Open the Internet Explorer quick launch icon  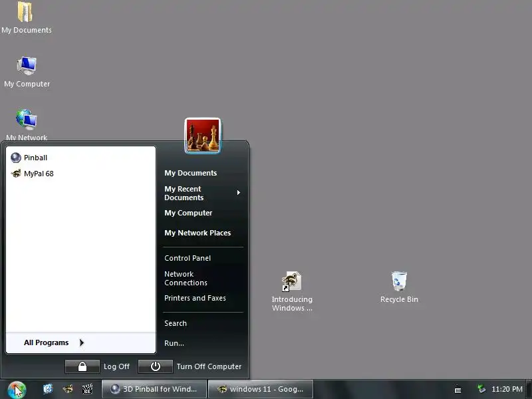(x=48, y=389)
